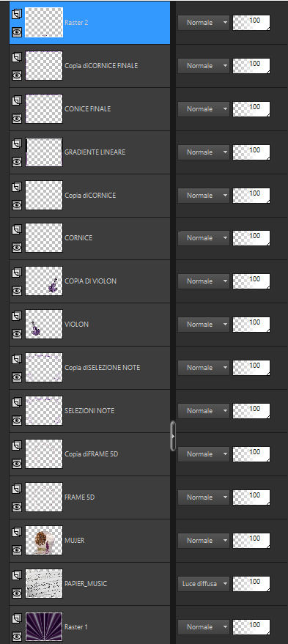Hide the Raster 1 layer

point(16,636)
